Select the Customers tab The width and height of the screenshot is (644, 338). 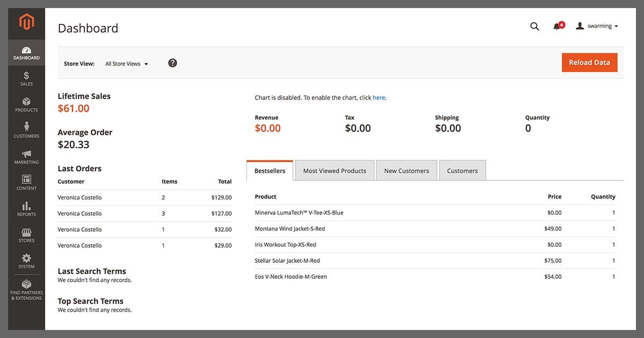pos(462,171)
